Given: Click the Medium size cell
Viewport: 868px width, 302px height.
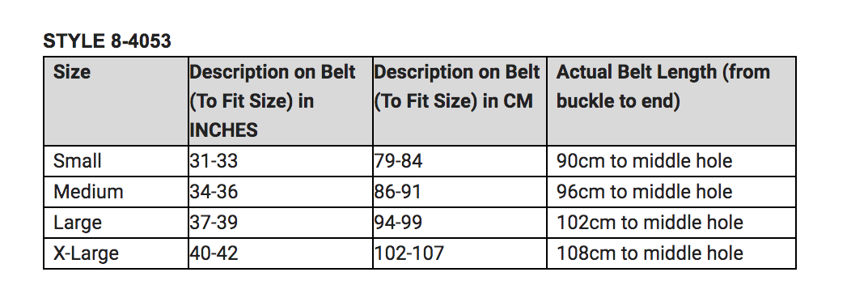Looking at the screenshot, I should (116, 192).
